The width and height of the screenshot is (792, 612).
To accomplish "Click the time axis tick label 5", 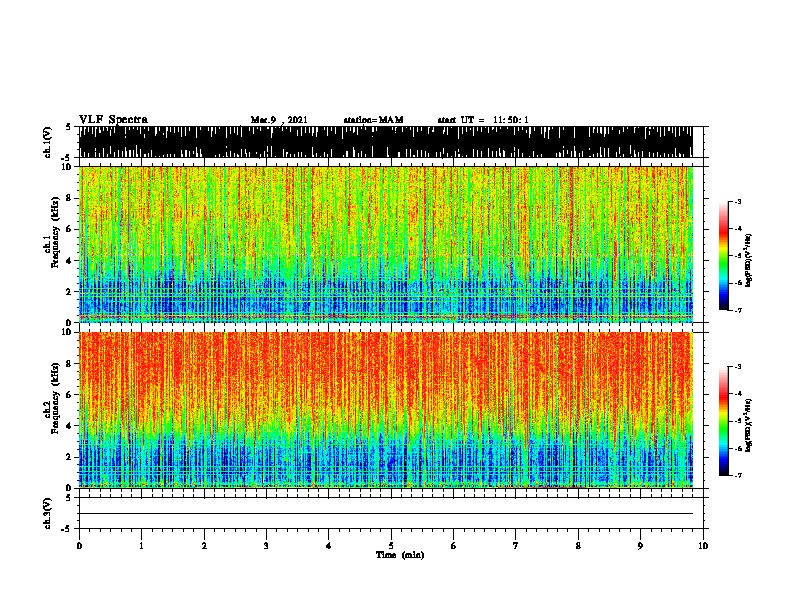I will click(391, 546).
